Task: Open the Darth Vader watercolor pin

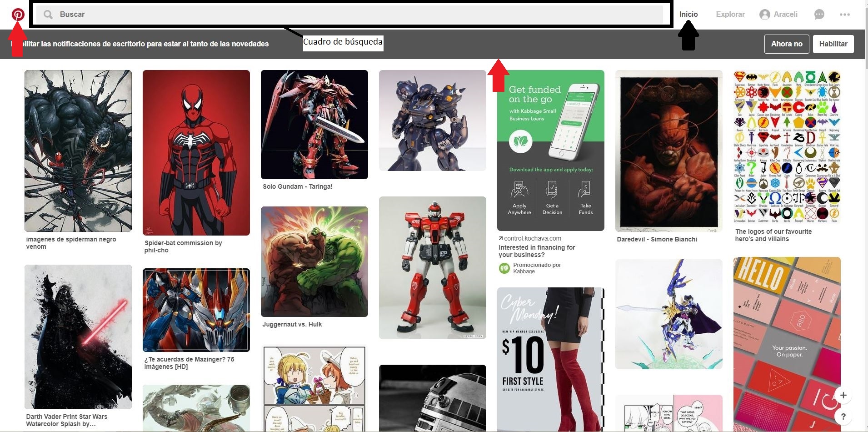Action: click(78, 337)
